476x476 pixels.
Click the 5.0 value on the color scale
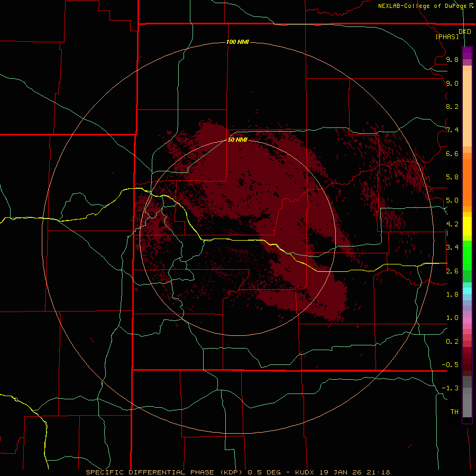(x=452, y=200)
